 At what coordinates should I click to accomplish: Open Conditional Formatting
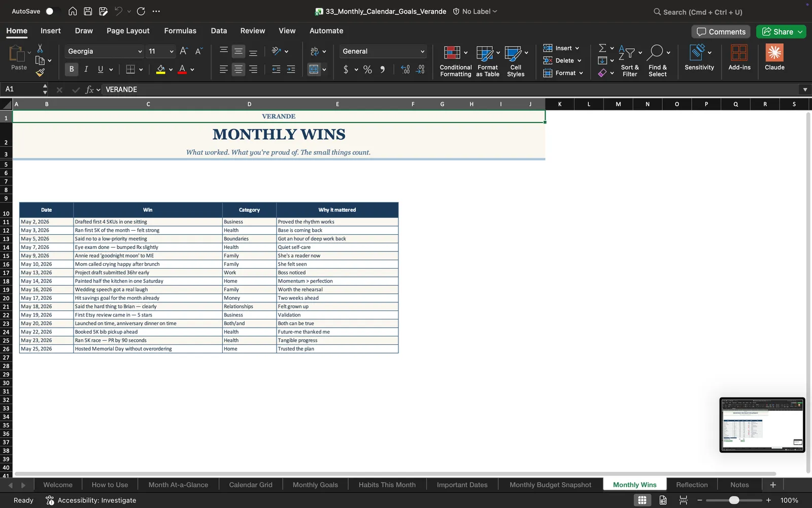point(455,61)
